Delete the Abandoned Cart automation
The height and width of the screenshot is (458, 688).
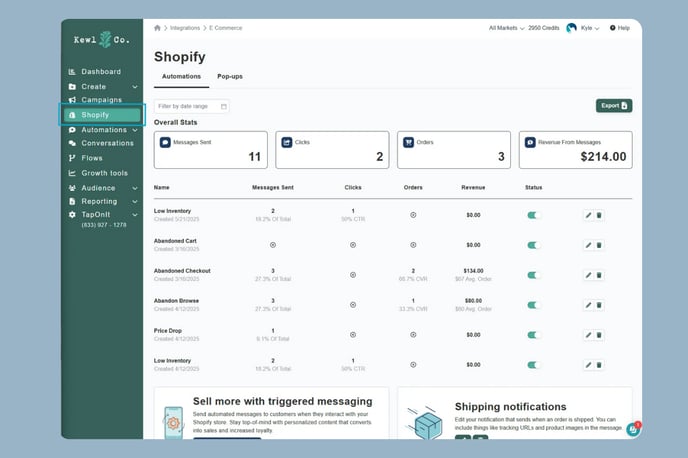coord(599,245)
